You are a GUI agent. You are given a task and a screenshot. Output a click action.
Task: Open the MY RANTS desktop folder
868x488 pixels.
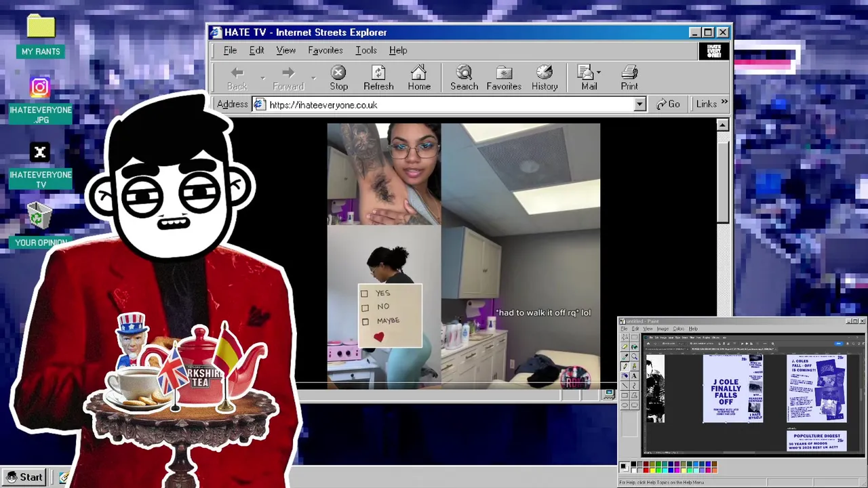[41, 35]
